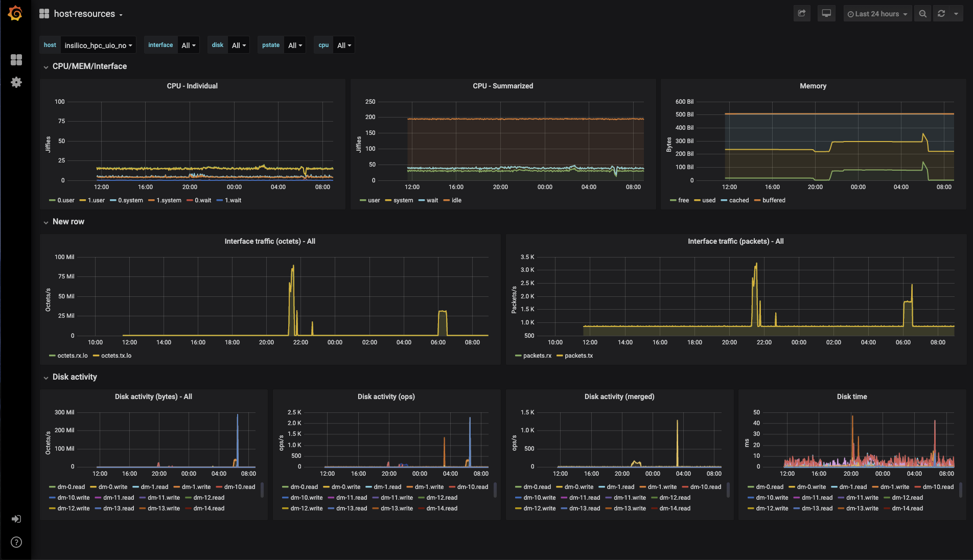The image size is (973, 560).
Task: Open the Dashboards grid icon in the sidebar
Action: point(16,60)
